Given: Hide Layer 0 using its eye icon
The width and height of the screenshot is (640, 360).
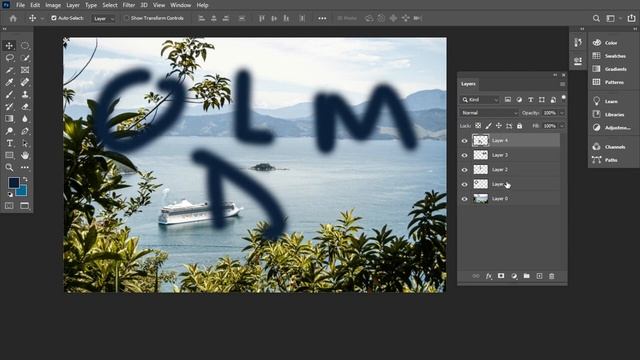Looking at the screenshot, I should [464, 199].
